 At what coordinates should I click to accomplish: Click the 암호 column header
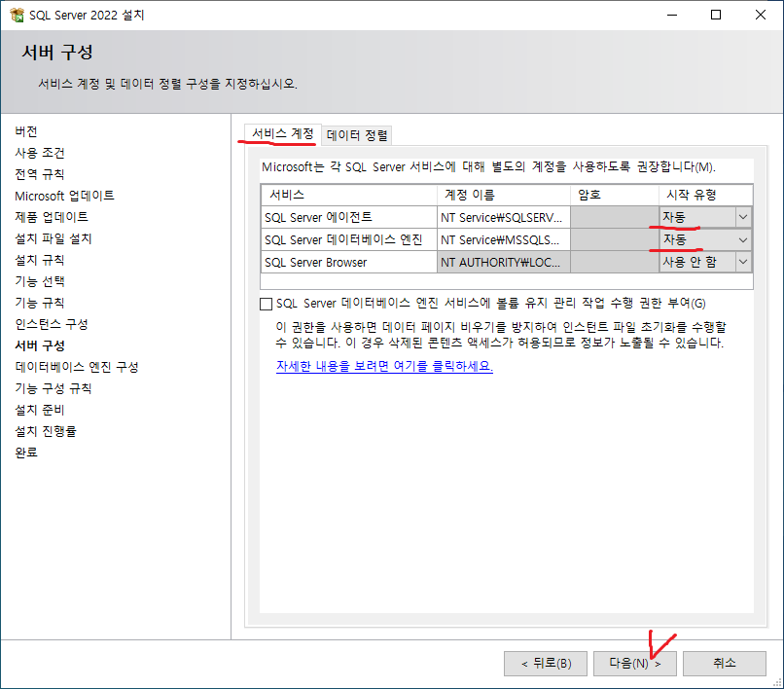pos(615,195)
